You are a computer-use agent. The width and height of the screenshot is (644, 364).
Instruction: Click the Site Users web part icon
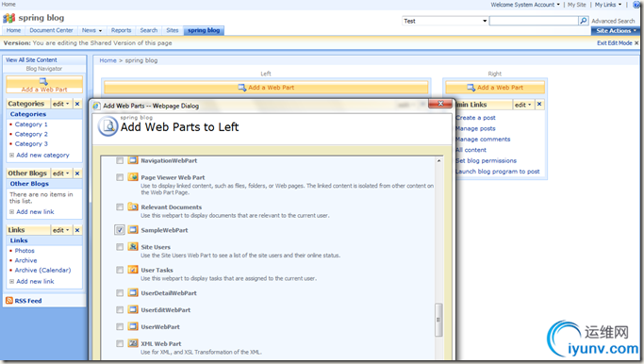tap(133, 246)
